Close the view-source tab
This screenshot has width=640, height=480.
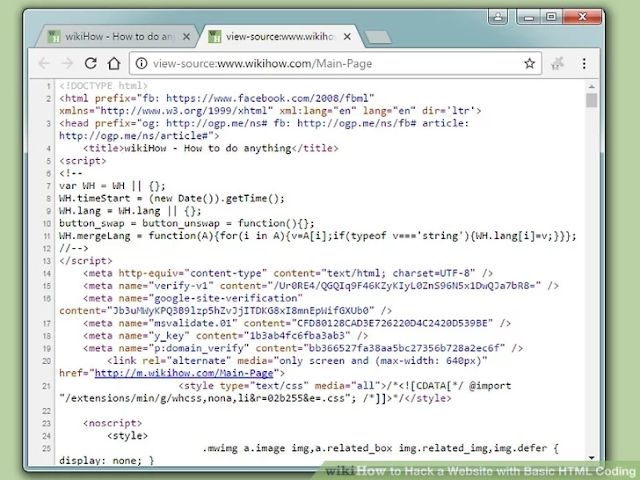[347, 37]
